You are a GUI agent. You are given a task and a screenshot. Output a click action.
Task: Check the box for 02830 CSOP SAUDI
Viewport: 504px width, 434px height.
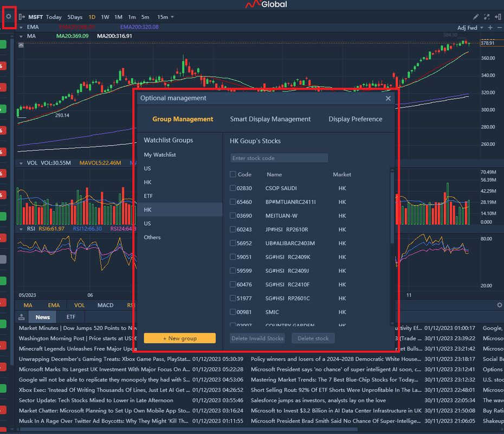[x=232, y=188]
